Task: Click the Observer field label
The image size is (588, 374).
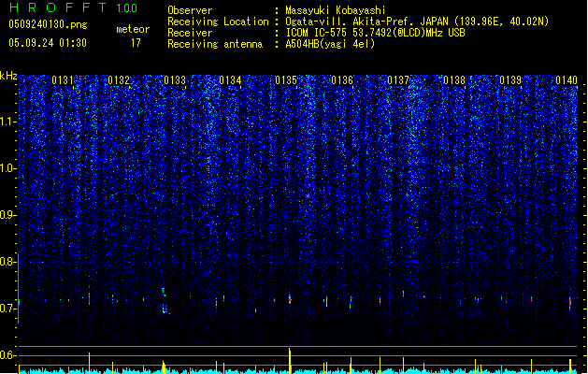Action: 190,10
